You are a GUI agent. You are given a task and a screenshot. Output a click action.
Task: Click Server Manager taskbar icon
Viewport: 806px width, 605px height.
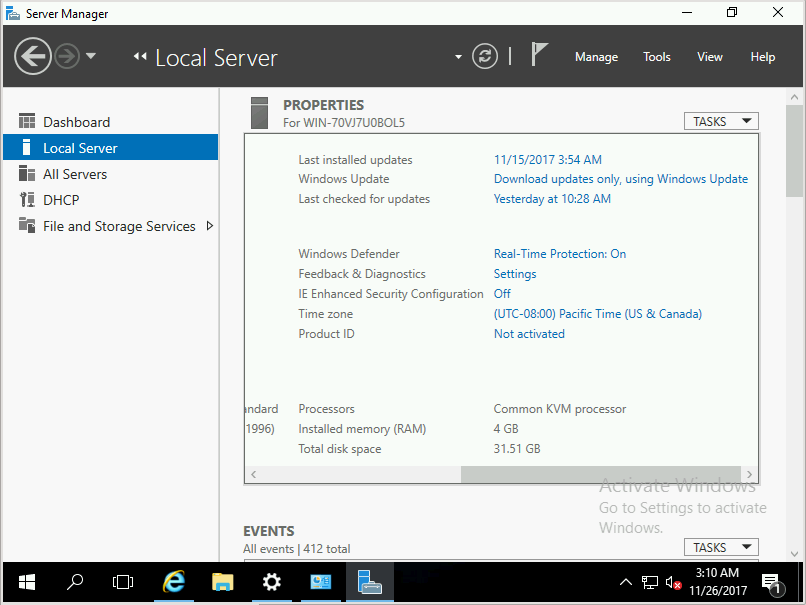(370, 582)
